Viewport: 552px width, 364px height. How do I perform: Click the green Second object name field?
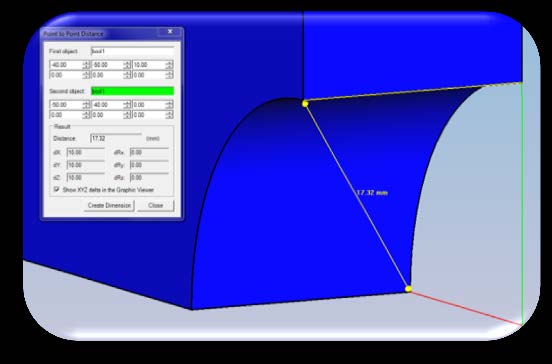point(132,91)
